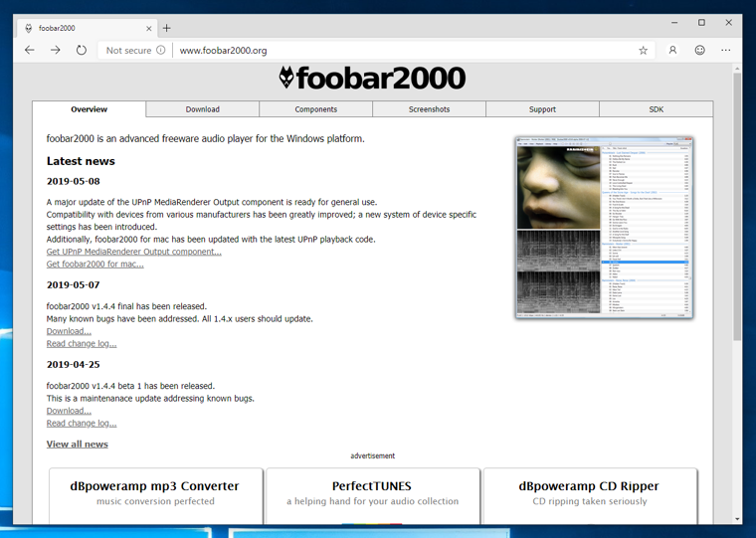
Task: Close the foobar2000 browser tab
Action: (x=149, y=29)
